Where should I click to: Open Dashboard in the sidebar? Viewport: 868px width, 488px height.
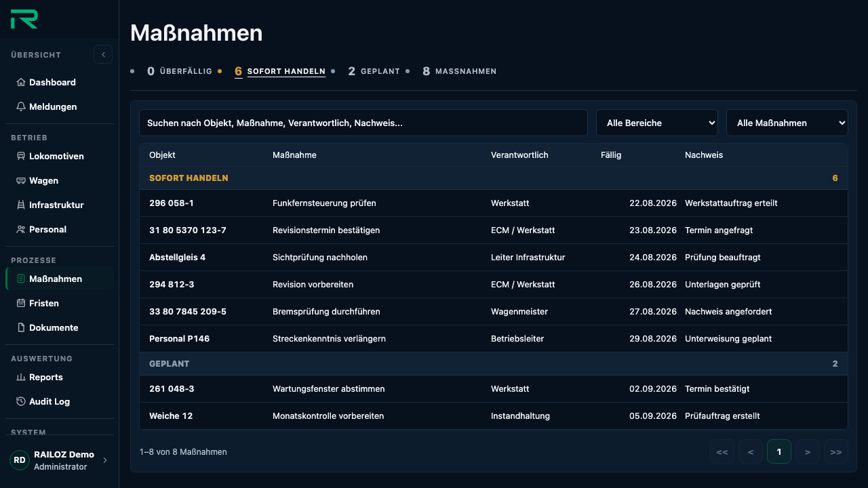[x=60, y=82]
